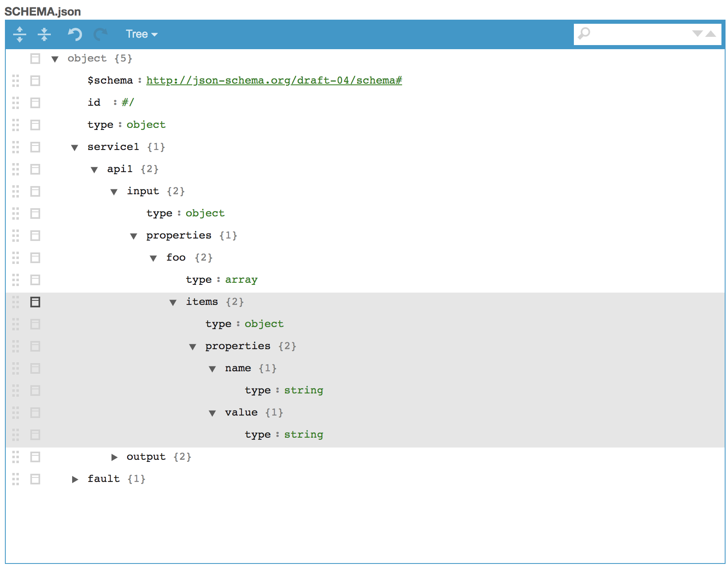Collapse the items node
Viewport: 728px width, 568px height.
173,302
